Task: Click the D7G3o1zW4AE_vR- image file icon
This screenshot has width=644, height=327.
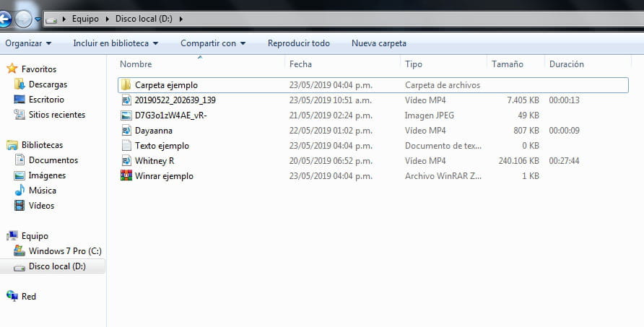Action: point(126,115)
